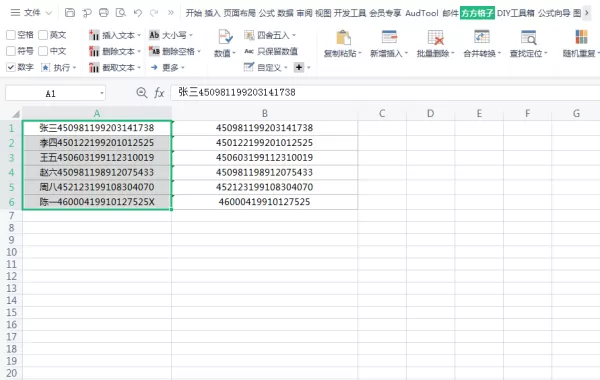600x380 pixels.
Task: Click the select-all corner triangle
Action: tap(16, 114)
